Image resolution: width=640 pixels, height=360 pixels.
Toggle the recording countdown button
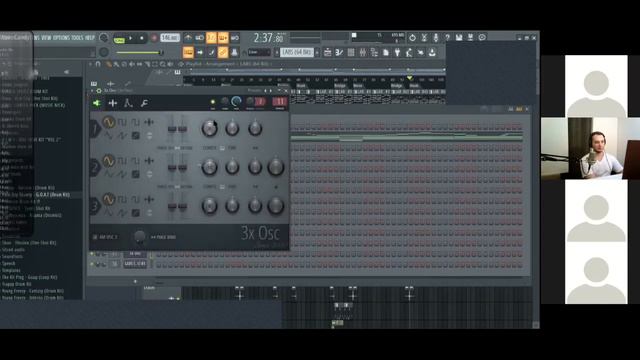(211, 38)
